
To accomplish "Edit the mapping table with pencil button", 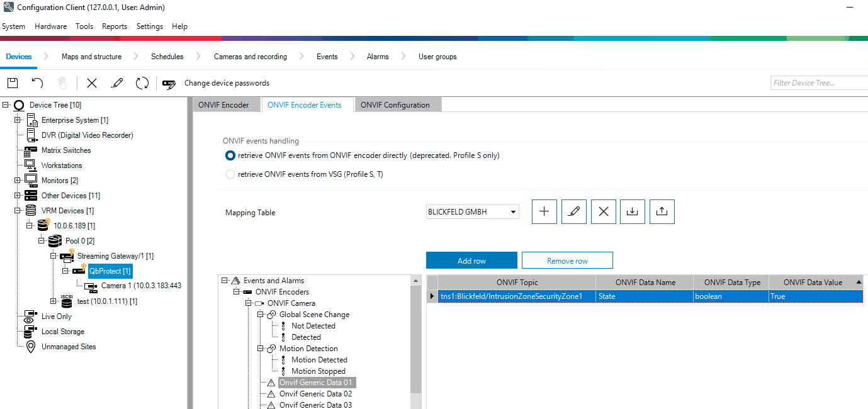I will tap(573, 212).
